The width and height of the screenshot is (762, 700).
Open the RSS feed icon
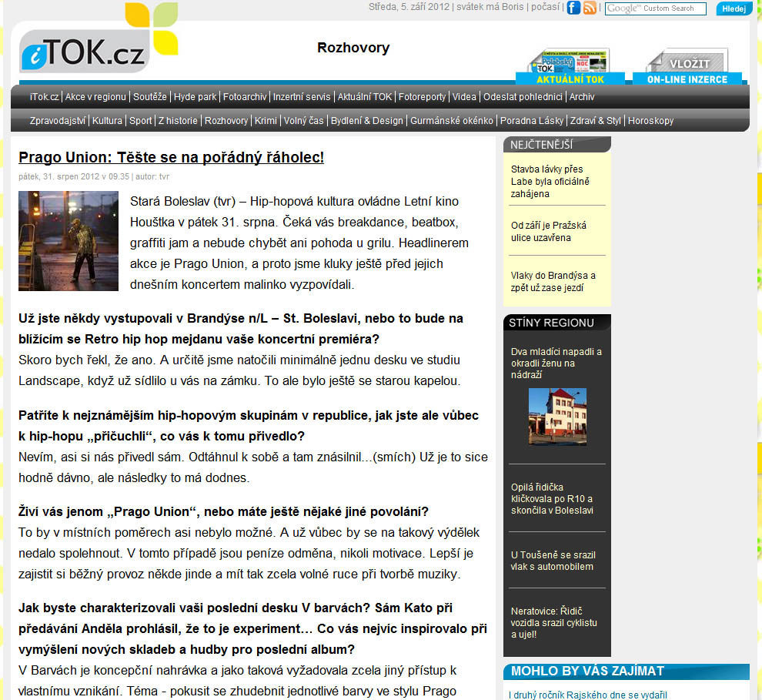coord(590,8)
